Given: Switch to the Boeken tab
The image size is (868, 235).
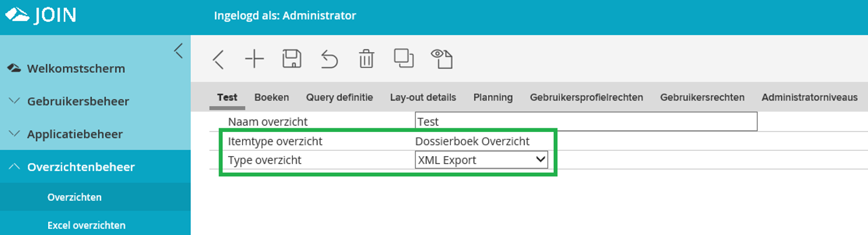Looking at the screenshot, I should click(x=271, y=97).
